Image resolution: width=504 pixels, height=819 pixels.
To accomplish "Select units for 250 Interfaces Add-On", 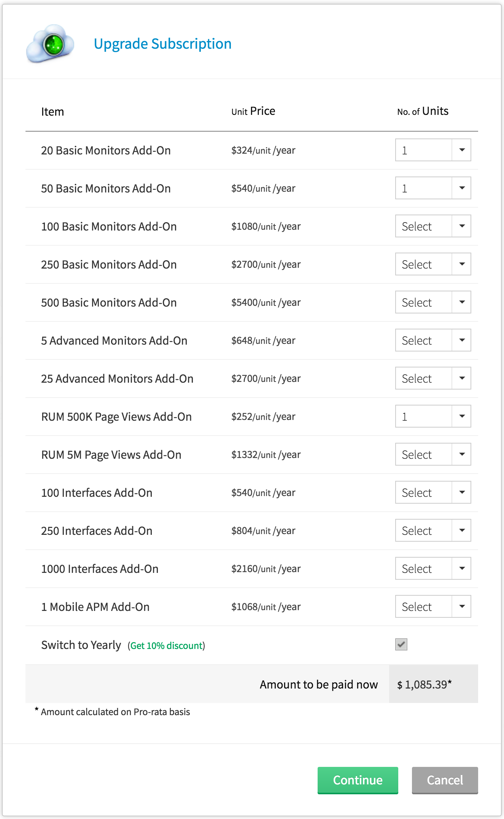I will pos(433,531).
